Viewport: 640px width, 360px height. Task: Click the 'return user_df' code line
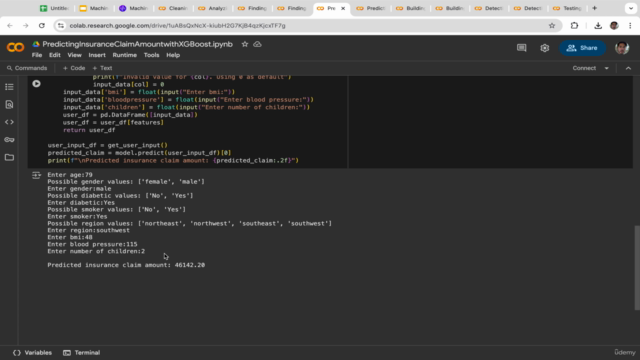pyautogui.click(x=89, y=130)
